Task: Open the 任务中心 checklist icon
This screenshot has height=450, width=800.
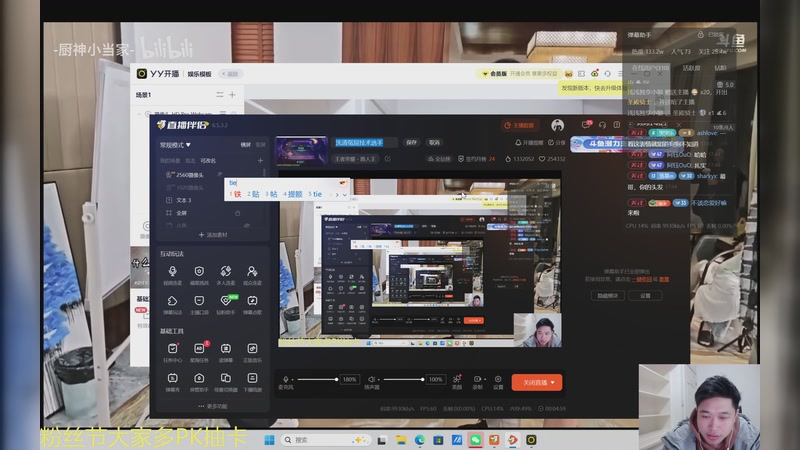Action: pos(172,348)
